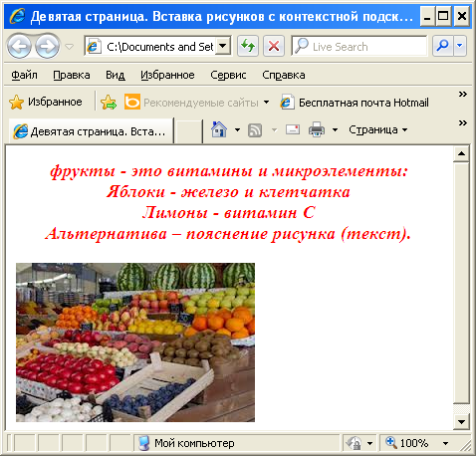Open the Файл menu
The height and width of the screenshot is (456, 476).
point(24,75)
